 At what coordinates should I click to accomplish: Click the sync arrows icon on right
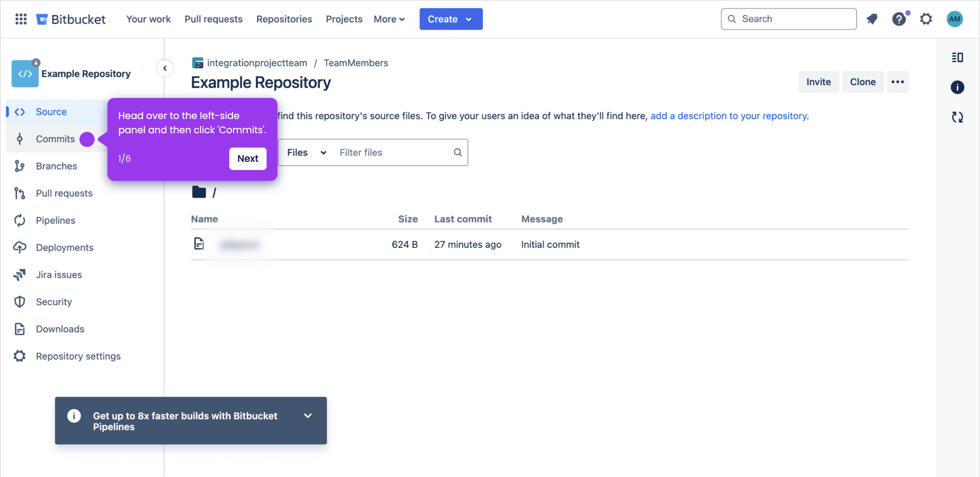[x=957, y=117]
